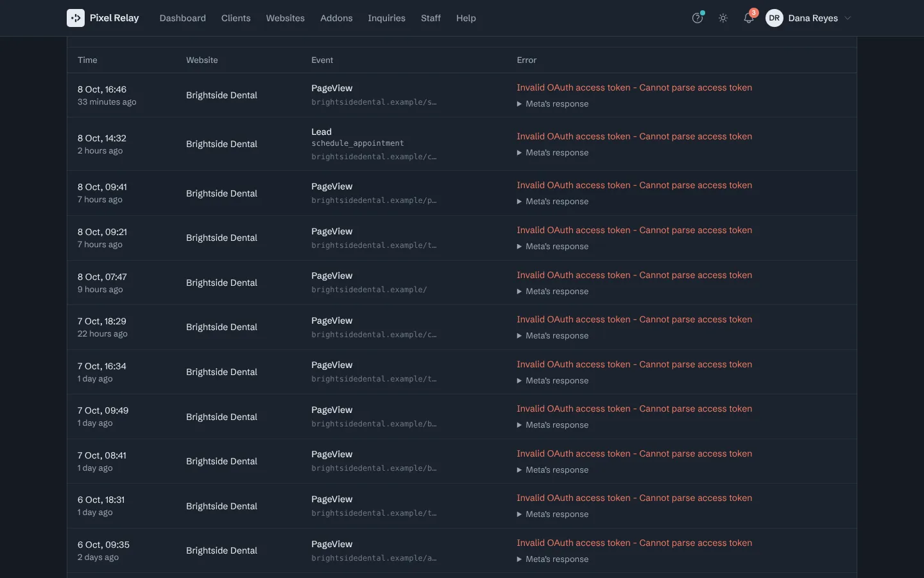This screenshot has height=578, width=924.
Task: Expand Meta's response for 7 Oct 18:29 row
Action: tap(553, 336)
